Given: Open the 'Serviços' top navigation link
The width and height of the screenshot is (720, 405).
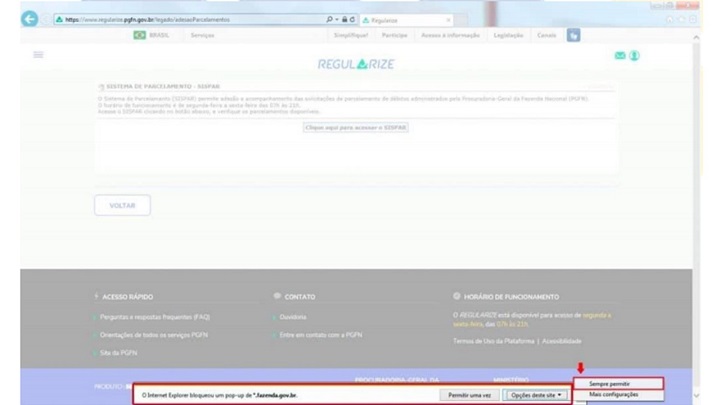Looking at the screenshot, I should [x=202, y=35].
